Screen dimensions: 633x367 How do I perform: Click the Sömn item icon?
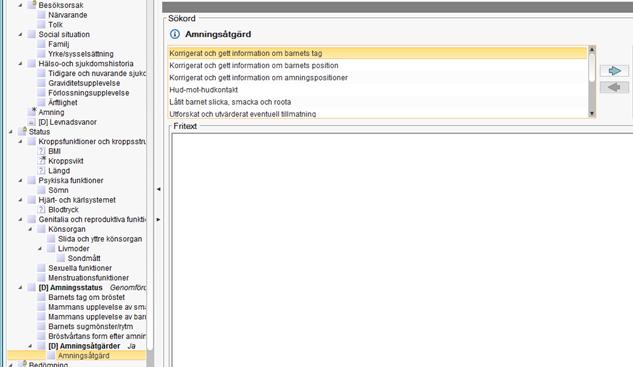pos(41,190)
